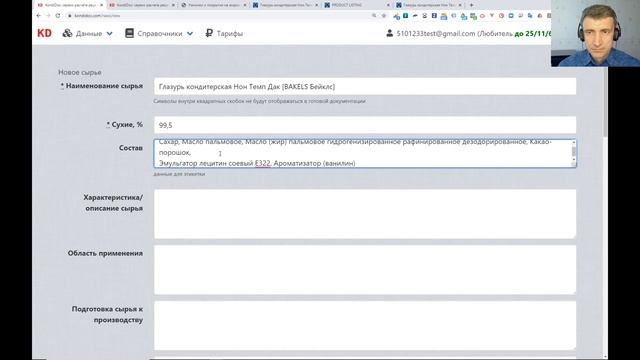
Task: Focus the Сухие, % input field
Action: [x=365, y=125]
